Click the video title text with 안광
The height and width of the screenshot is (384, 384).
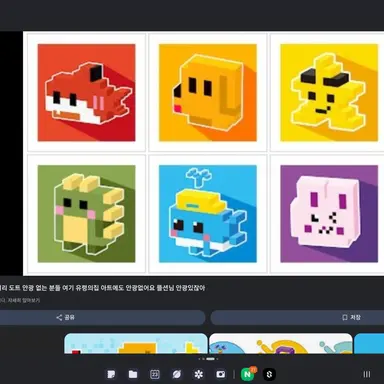pyautogui.click(x=102, y=288)
